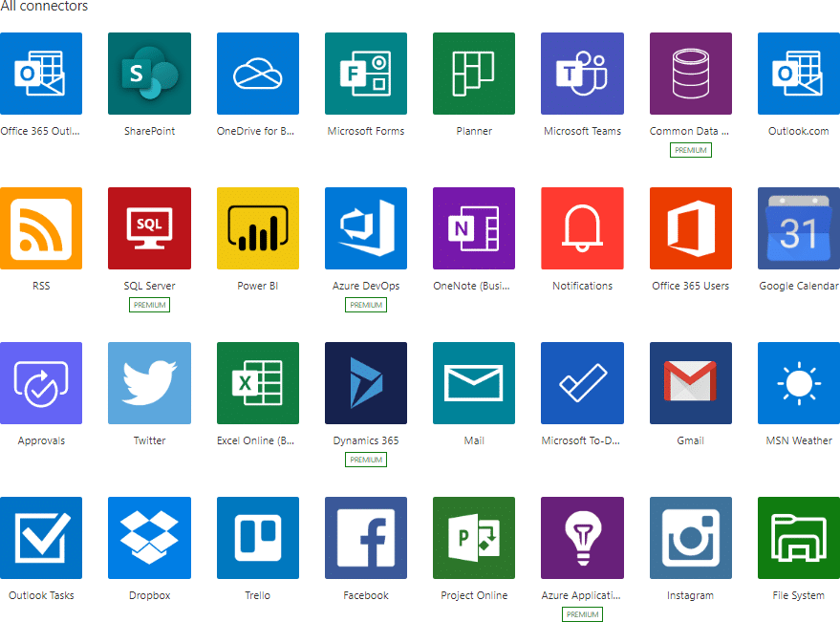
Task: Click the "Project Online" text label
Action: 474,595
